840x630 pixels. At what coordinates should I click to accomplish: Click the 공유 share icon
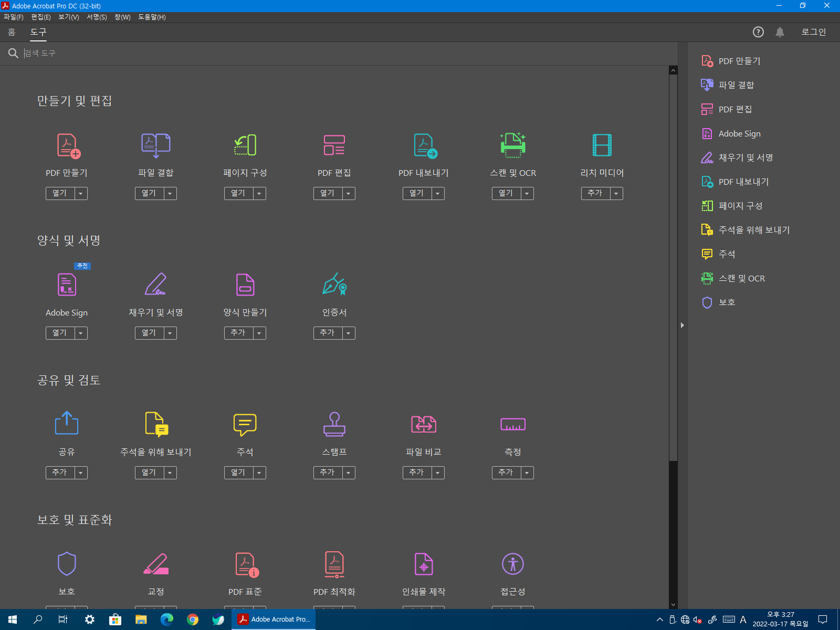click(x=67, y=423)
